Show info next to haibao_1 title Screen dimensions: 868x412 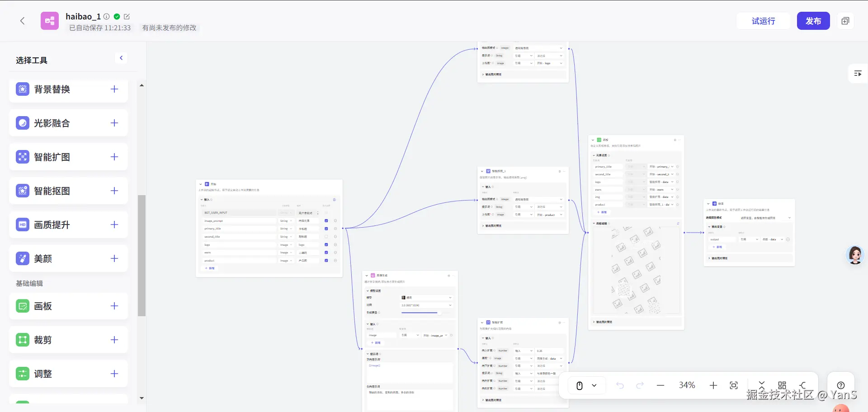click(x=107, y=17)
